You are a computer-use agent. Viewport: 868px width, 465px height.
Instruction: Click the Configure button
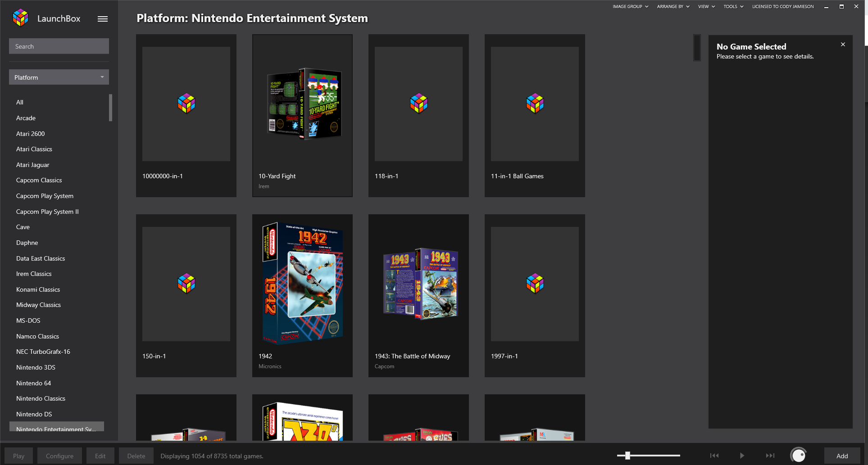coord(59,456)
